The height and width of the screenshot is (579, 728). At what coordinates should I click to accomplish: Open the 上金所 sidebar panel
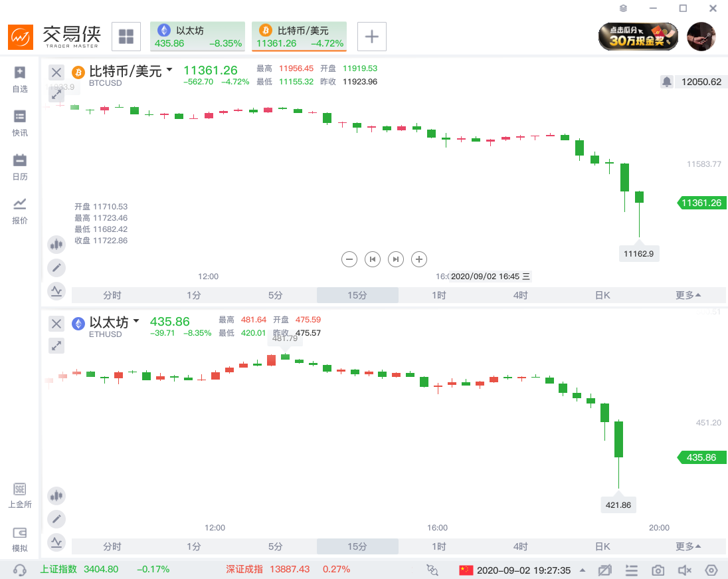tap(19, 495)
